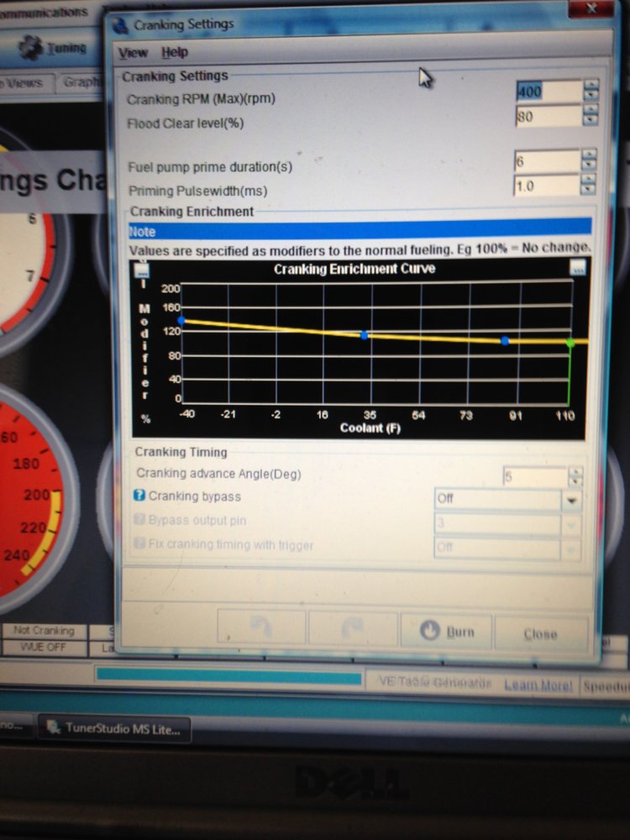Click the Priming Pulsewidth input field
The height and width of the screenshot is (840, 630).
(547, 186)
